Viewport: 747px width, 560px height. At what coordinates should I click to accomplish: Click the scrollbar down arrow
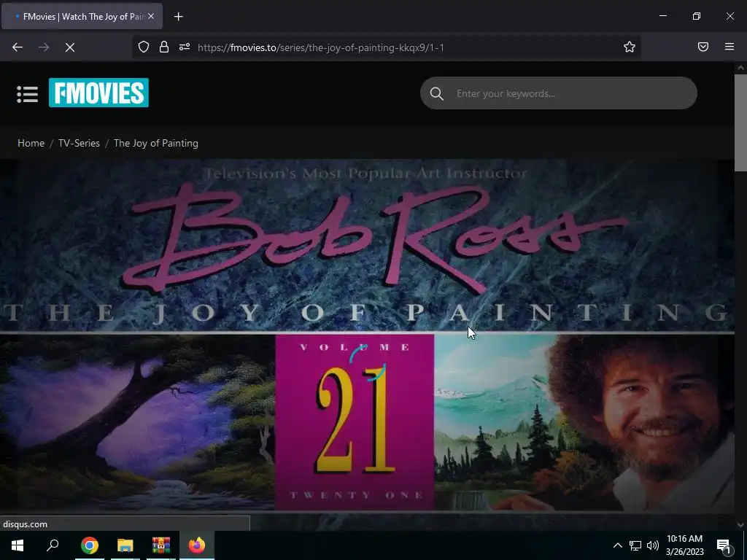[740, 525]
